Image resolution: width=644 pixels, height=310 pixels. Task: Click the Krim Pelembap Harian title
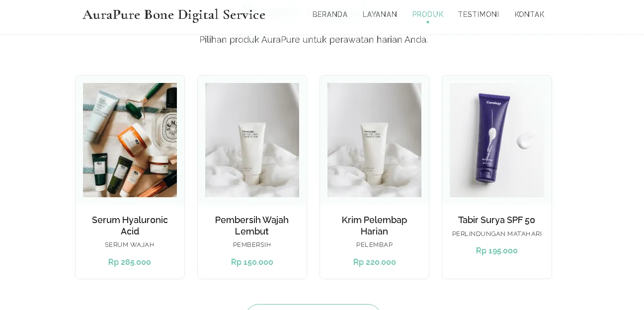coord(374,226)
